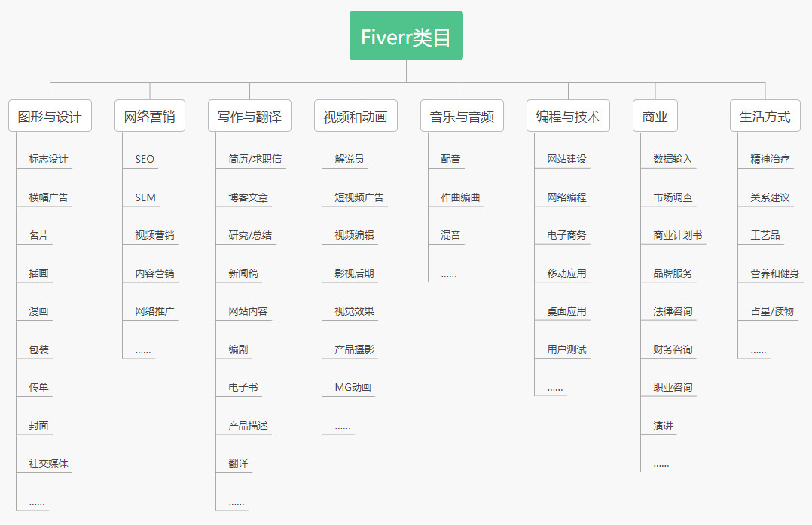This screenshot has height=525, width=812.
Task: Click the 营养和健身 subtopic
Action: coord(774,273)
